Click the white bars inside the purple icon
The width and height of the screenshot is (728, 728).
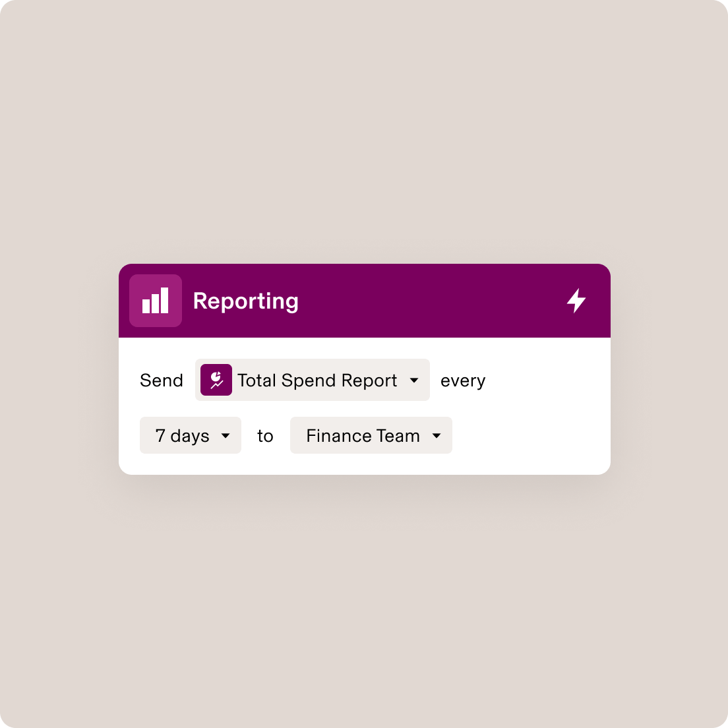pos(156,301)
